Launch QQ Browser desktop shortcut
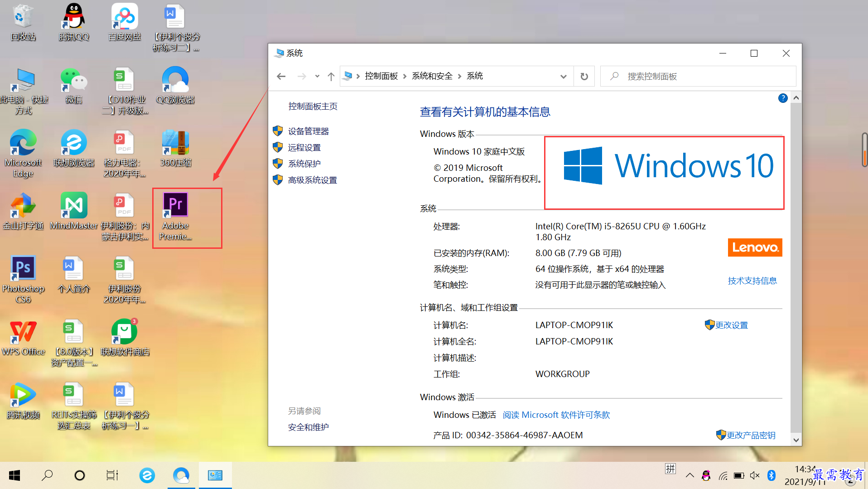 [175, 86]
